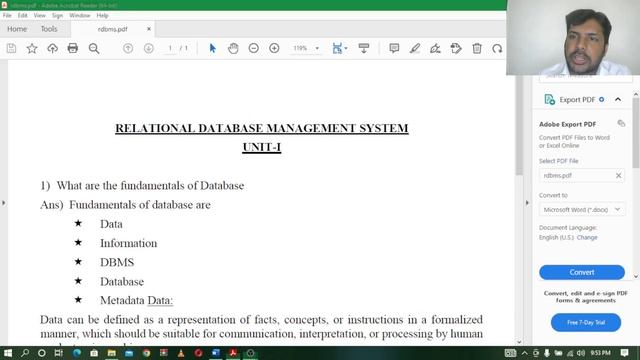Remove selected rdbms.pdf file with X
The image size is (640, 360).
click(x=618, y=175)
